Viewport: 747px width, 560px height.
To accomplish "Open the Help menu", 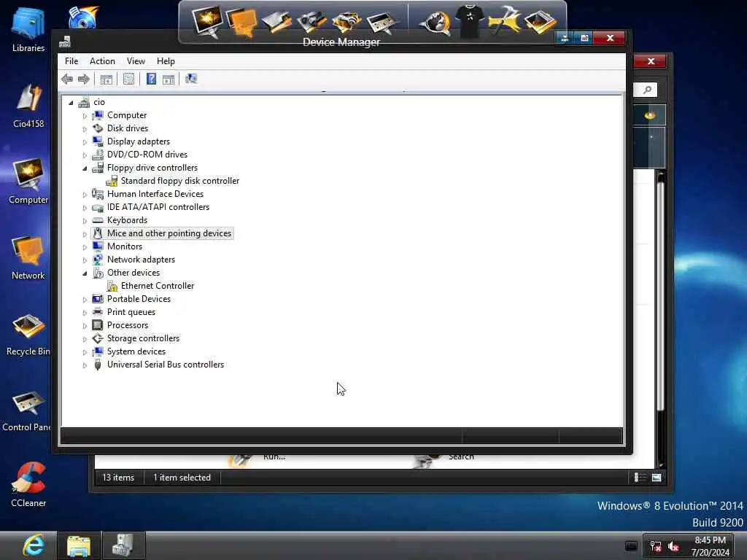I will coord(166,61).
